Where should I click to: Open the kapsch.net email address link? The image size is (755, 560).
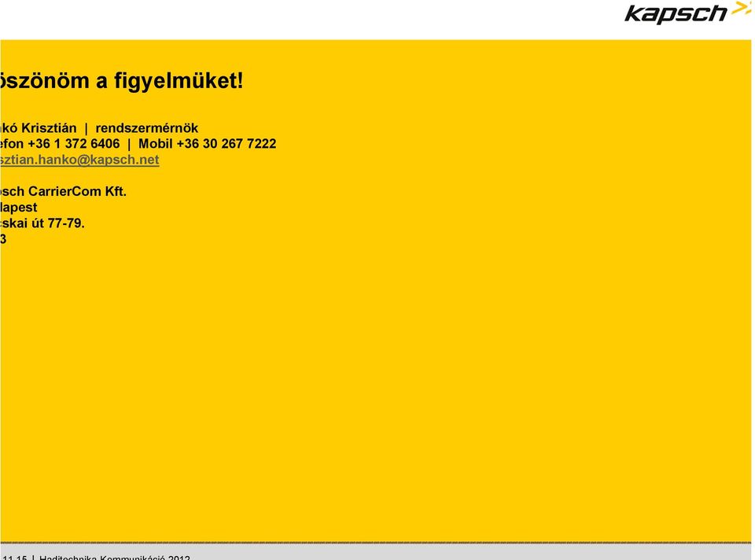79,160
